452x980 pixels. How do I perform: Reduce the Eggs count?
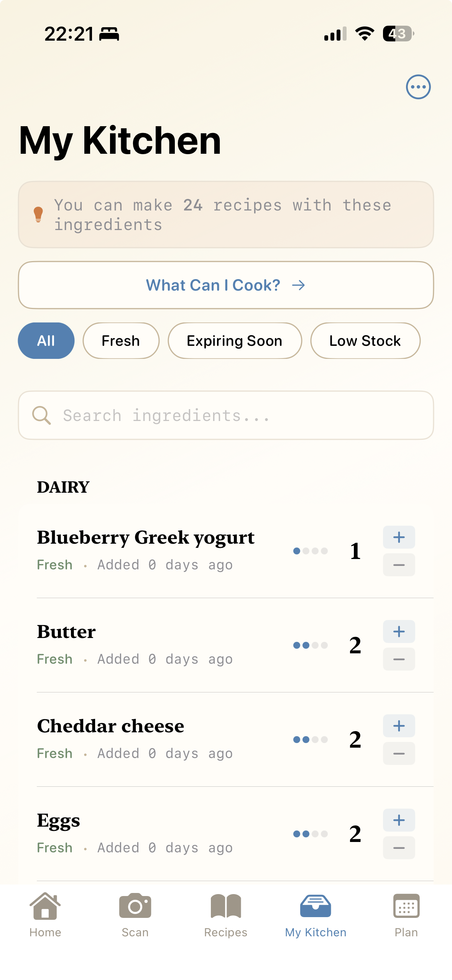399,848
